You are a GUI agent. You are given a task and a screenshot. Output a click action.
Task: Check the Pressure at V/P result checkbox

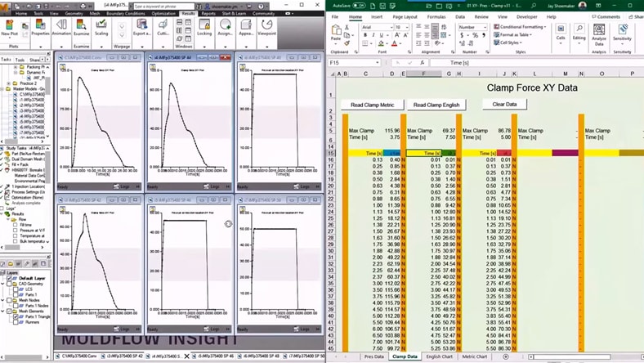(16, 231)
